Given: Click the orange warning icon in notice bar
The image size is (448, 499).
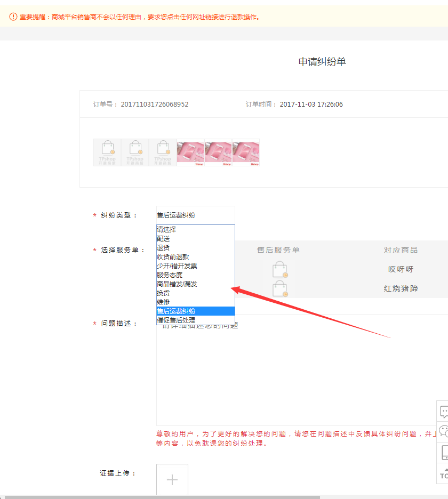Looking at the screenshot, I should coord(13,17).
